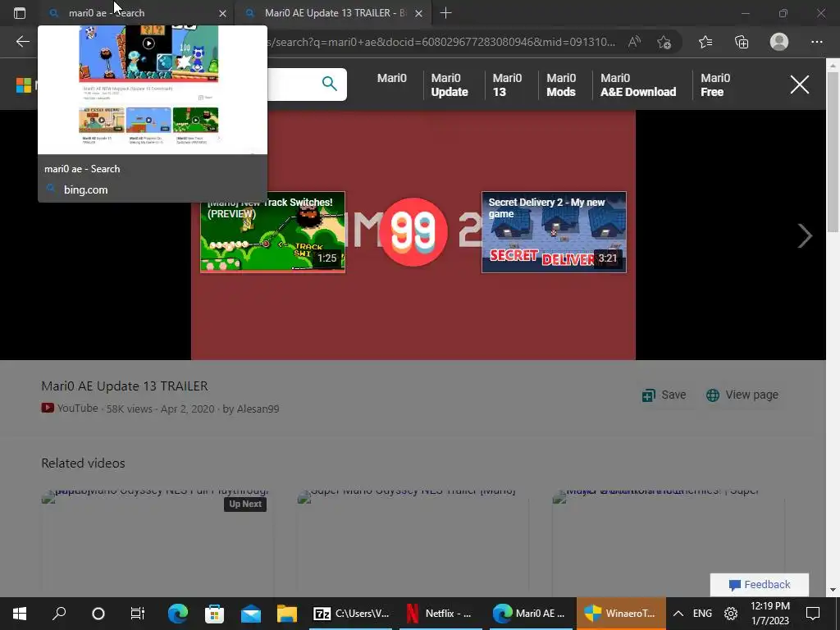Open the Windows Start menu
Screen dimensions: 840x630
click(x=20, y=614)
